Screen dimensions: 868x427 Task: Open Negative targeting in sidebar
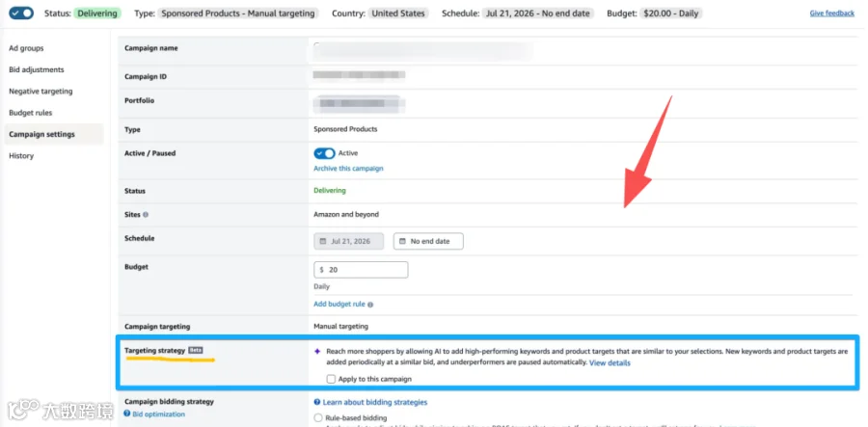coord(41,92)
